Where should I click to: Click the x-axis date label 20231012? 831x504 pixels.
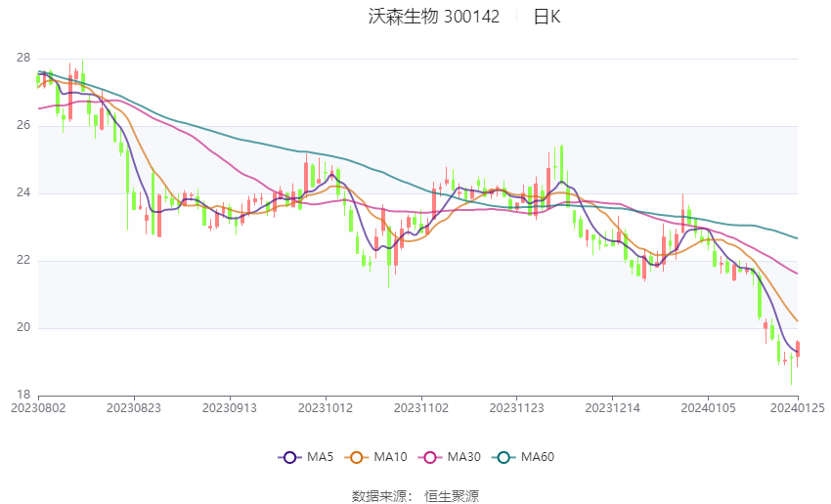pos(326,408)
